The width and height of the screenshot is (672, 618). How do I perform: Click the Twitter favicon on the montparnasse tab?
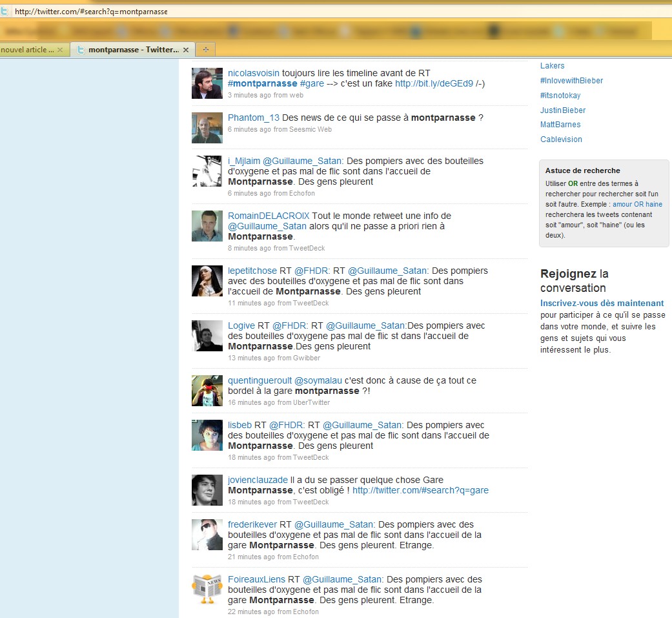click(80, 50)
